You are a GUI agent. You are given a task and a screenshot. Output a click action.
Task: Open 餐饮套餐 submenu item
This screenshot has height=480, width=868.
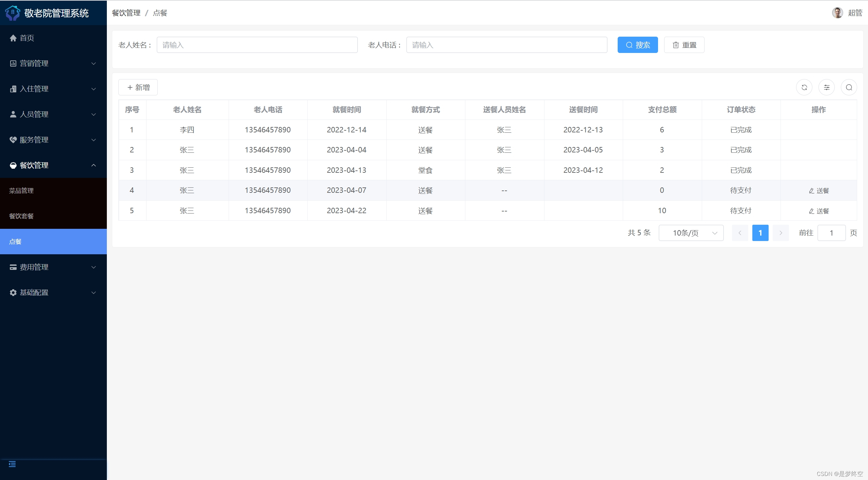coord(53,216)
